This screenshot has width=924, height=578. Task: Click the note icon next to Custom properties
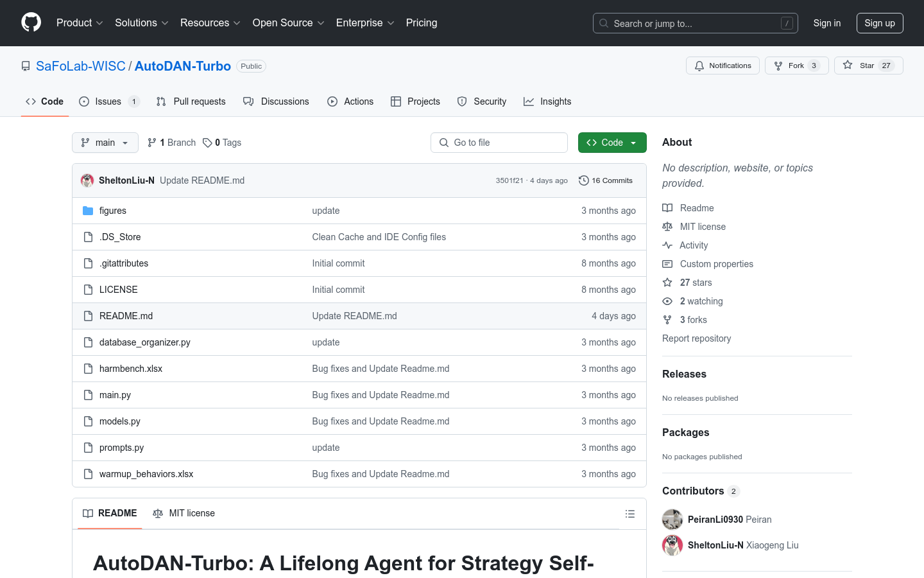coord(667,264)
